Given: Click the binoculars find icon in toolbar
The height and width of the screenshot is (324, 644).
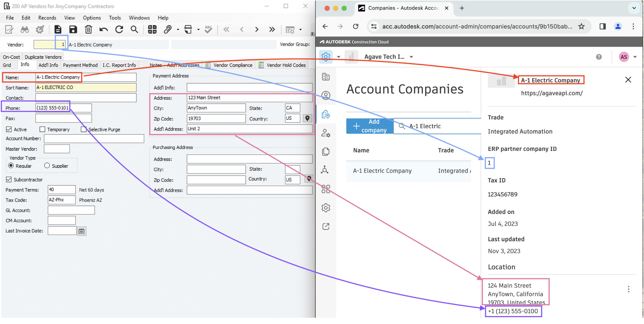Looking at the screenshot, I should [x=25, y=29].
